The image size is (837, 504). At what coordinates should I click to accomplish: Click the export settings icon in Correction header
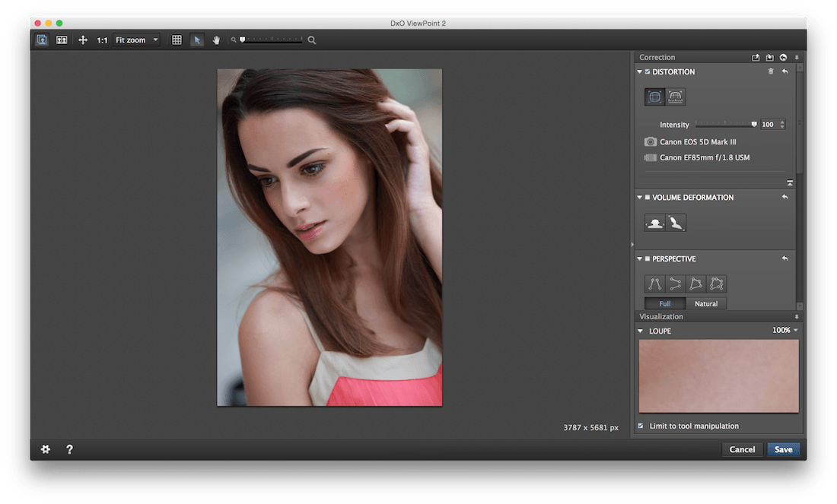coord(756,58)
